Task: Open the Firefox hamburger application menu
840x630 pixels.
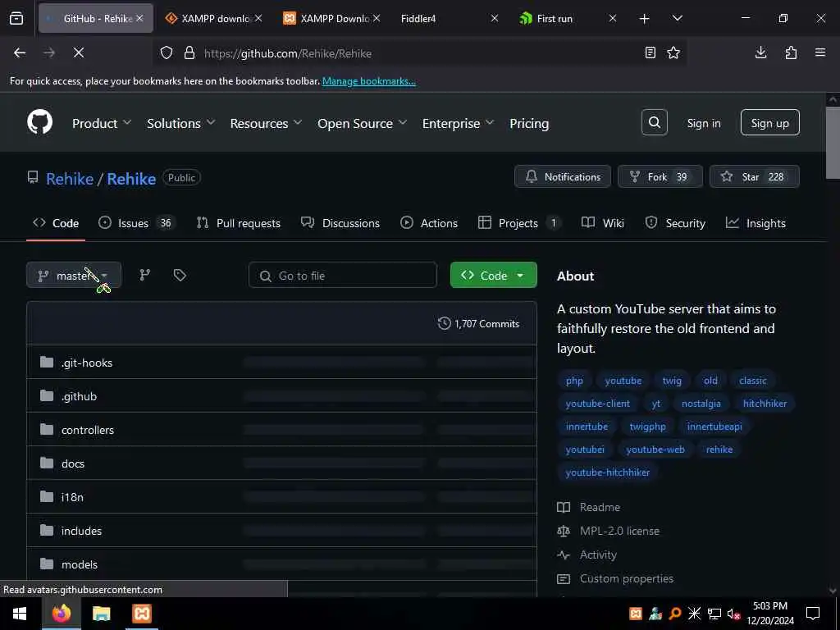Action: [x=819, y=52]
